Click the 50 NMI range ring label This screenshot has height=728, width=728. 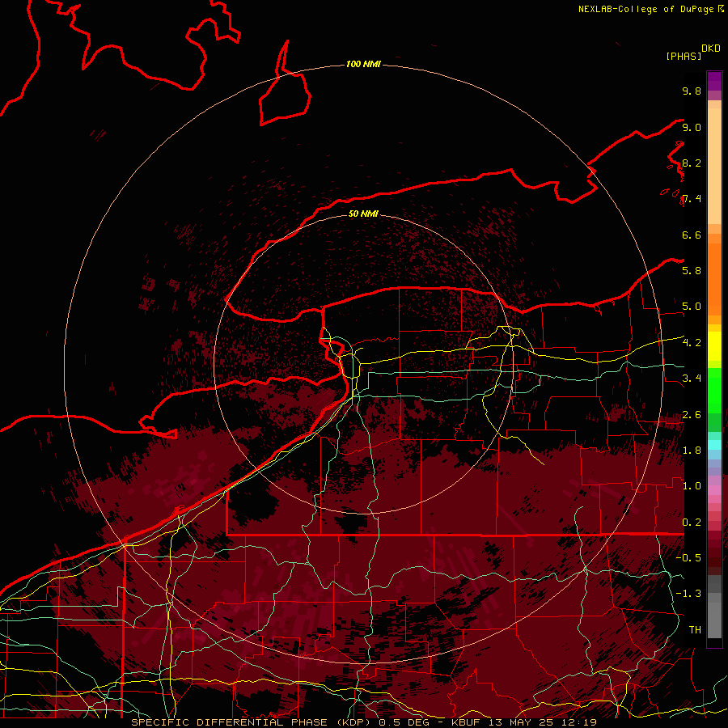click(363, 214)
